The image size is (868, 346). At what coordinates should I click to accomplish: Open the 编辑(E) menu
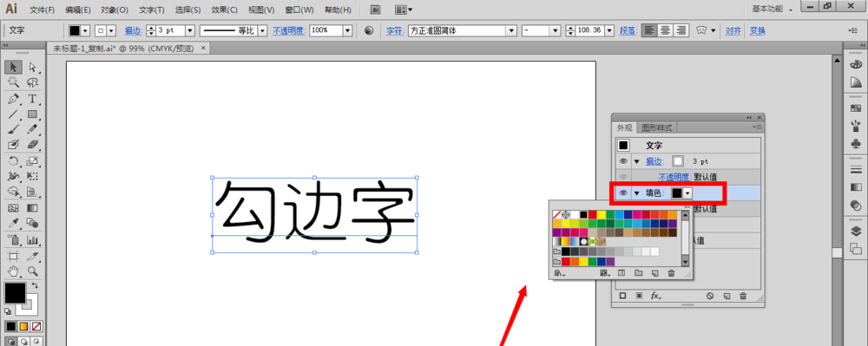(x=77, y=10)
